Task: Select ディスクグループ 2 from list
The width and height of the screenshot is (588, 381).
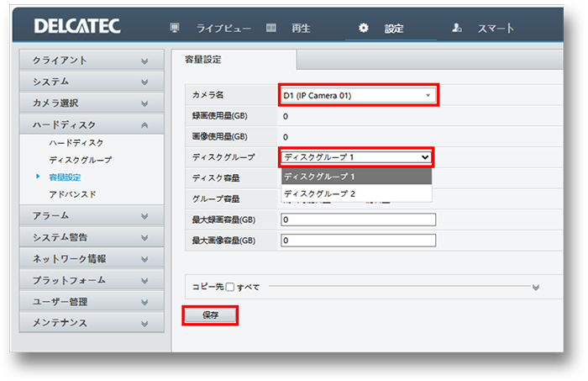Action: [319, 194]
